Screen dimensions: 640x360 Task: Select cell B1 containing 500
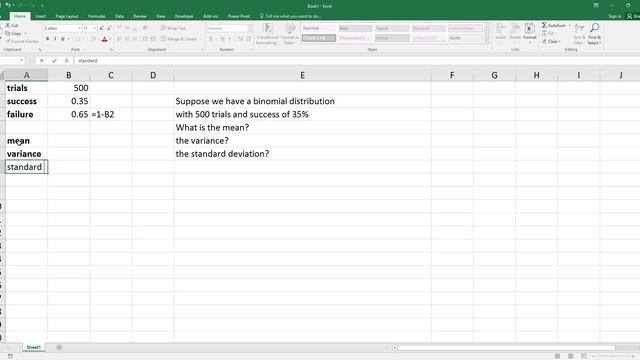(x=69, y=88)
